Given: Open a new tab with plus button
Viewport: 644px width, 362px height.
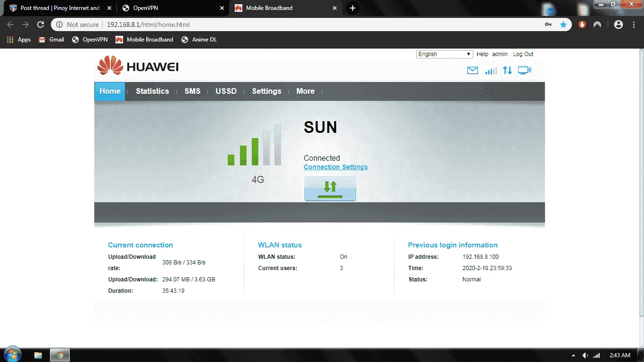Looking at the screenshot, I should (352, 8).
